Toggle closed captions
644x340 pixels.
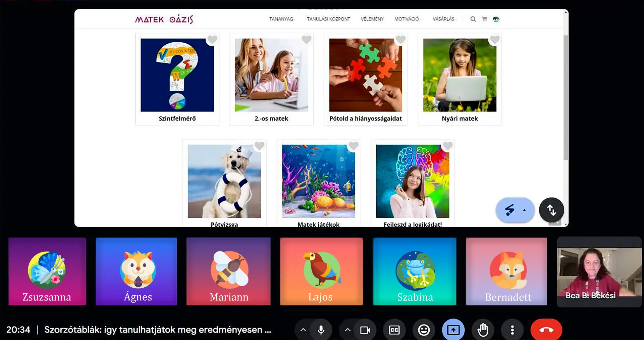coord(394,330)
